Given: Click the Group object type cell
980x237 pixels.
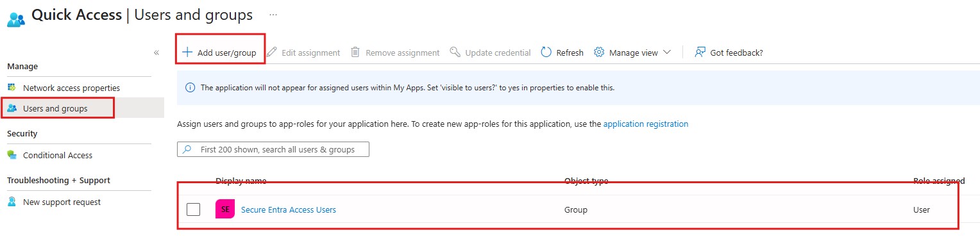Looking at the screenshot, I should pyautogui.click(x=575, y=209).
